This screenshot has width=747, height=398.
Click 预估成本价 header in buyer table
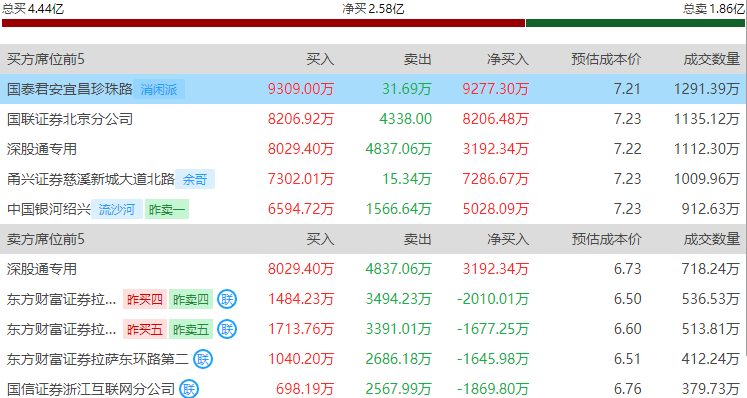[606, 59]
